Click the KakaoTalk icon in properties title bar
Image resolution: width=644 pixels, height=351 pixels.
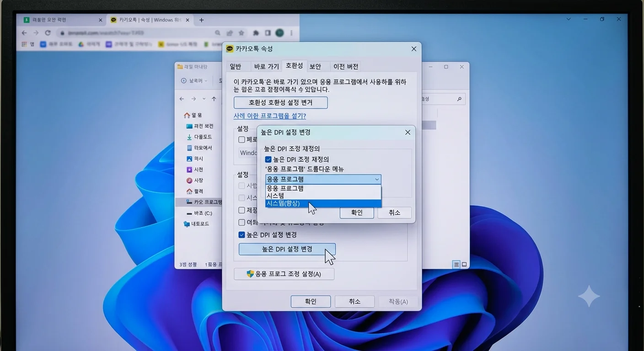230,49
